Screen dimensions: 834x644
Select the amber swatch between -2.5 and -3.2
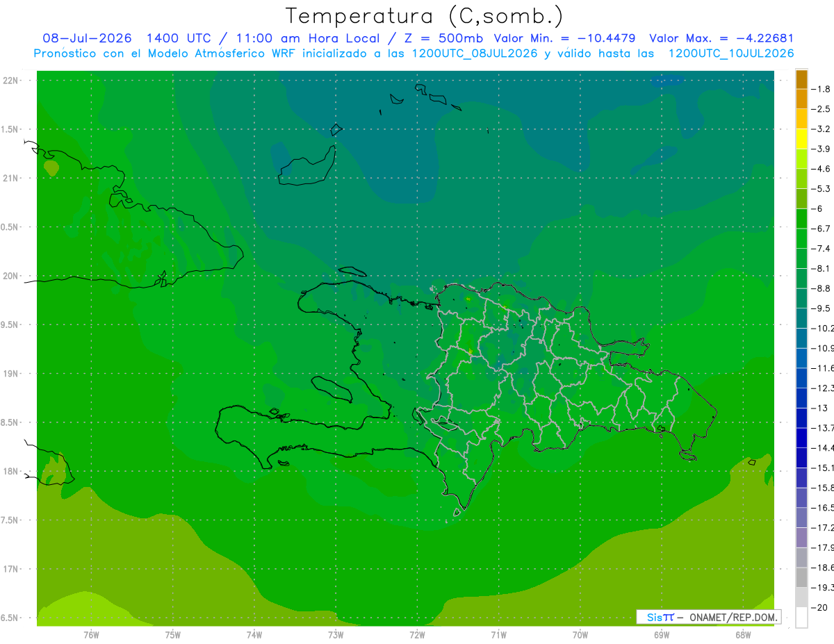point(801,119)
